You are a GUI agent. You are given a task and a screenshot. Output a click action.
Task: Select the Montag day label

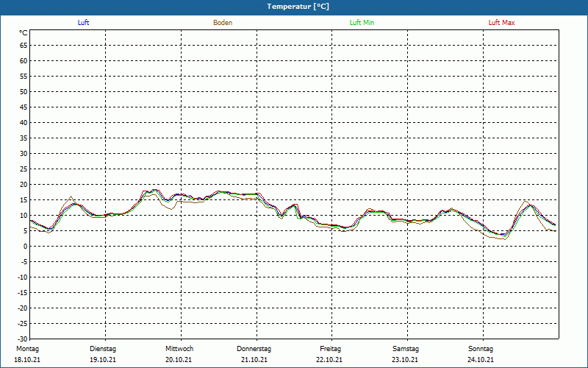(x=27, y=349)
